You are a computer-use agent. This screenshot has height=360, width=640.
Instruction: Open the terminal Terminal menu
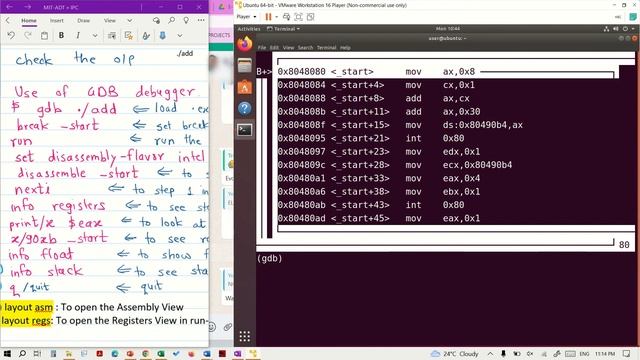pos(327,48)
